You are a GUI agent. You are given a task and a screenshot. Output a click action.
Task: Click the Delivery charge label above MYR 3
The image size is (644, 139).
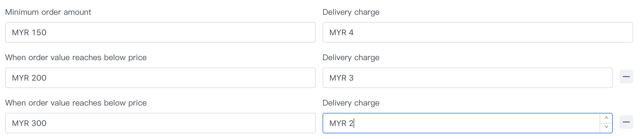click(351, 58)
